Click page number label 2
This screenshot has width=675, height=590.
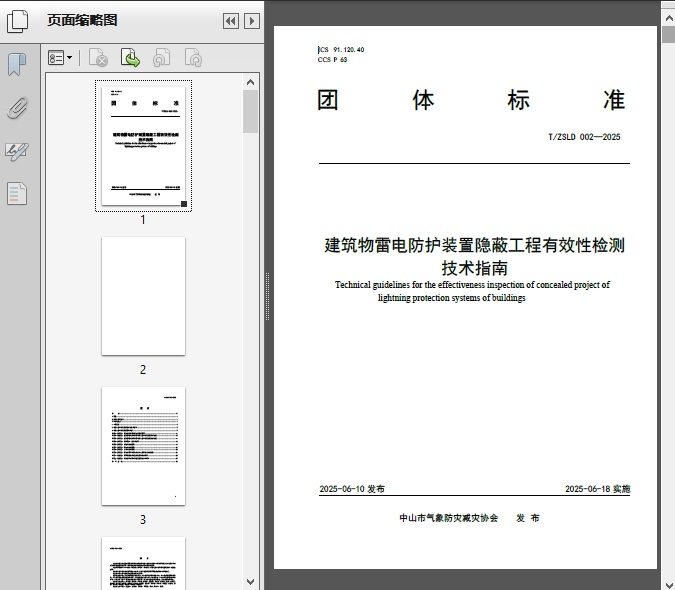143,370
